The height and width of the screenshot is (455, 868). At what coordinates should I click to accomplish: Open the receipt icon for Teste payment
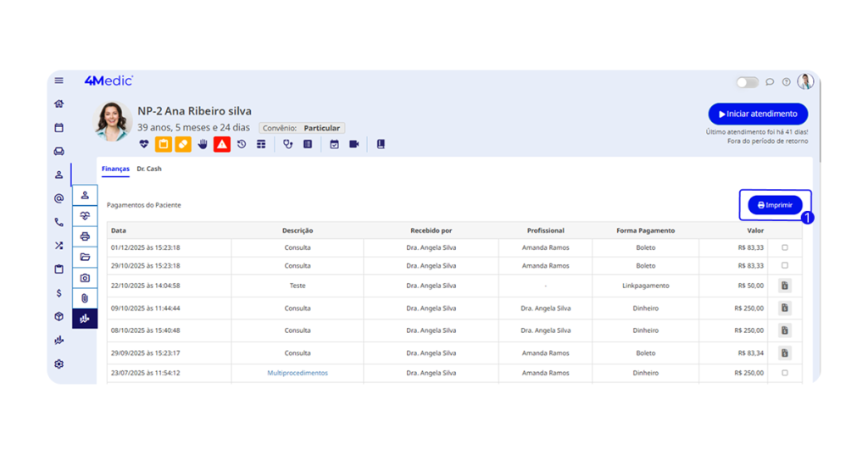[x=784, y=286]
